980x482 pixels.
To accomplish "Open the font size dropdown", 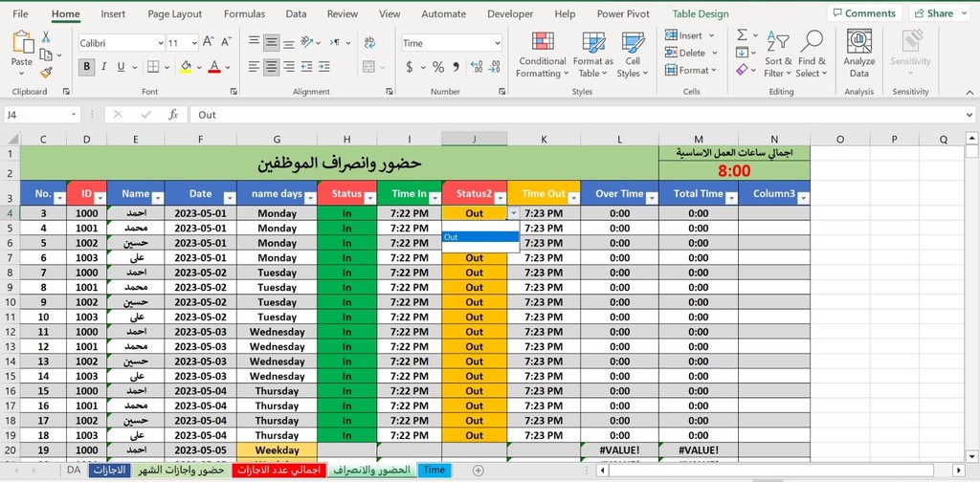I will [x=193, y=43].
